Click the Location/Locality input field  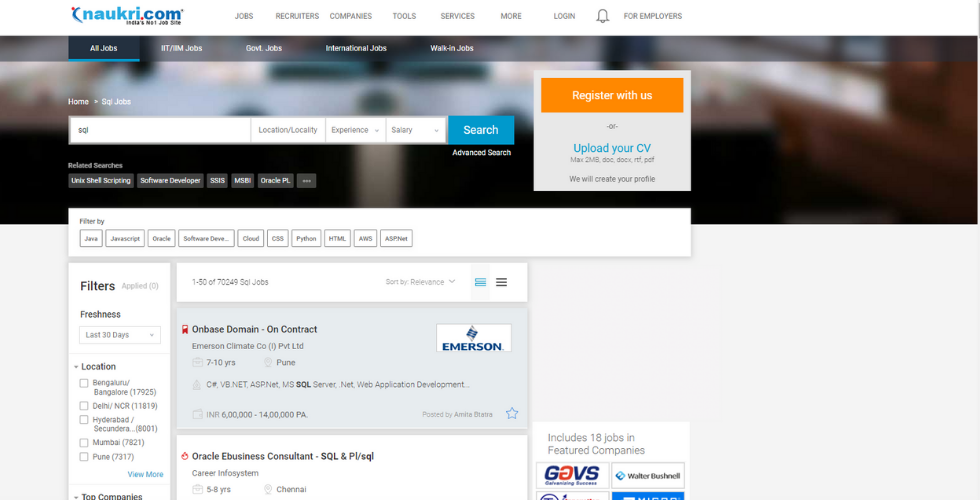pos(288,130)
